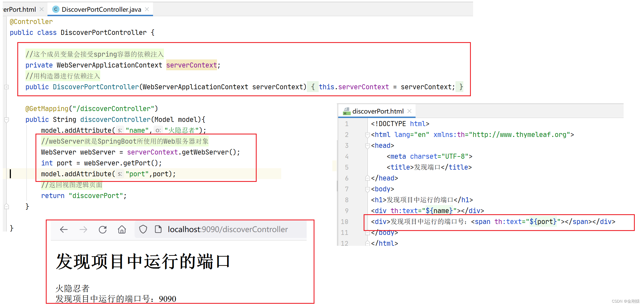This screenshot has width=644, height=306.
Task: Close the DiscoverPortController.java tab
Action: pyautogui.click(x=147, y=9)
